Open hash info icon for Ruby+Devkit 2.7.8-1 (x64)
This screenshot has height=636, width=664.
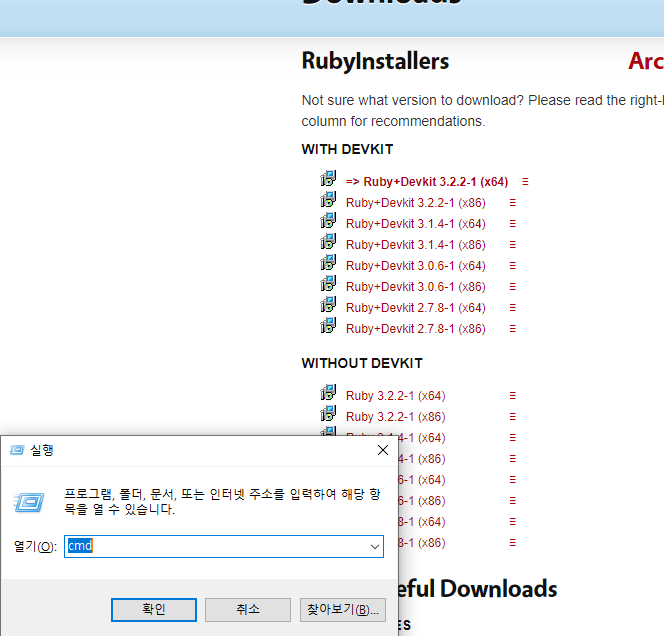click(x=512, y=308)
